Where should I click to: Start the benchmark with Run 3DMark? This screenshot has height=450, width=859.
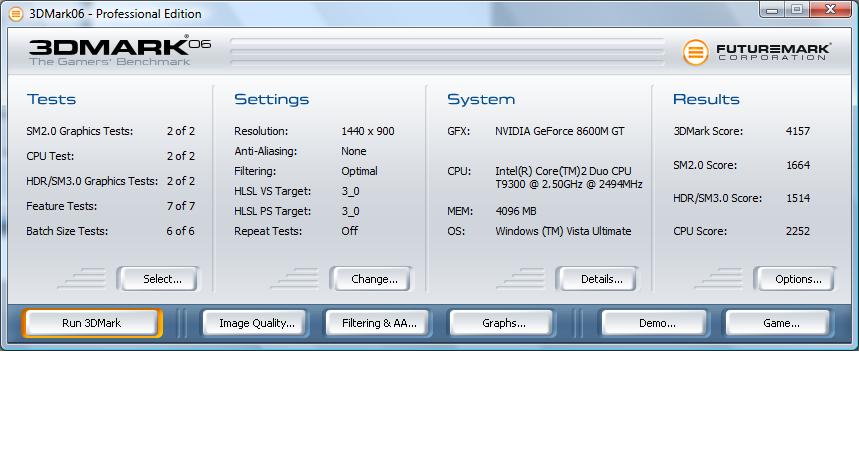[92, 323]
